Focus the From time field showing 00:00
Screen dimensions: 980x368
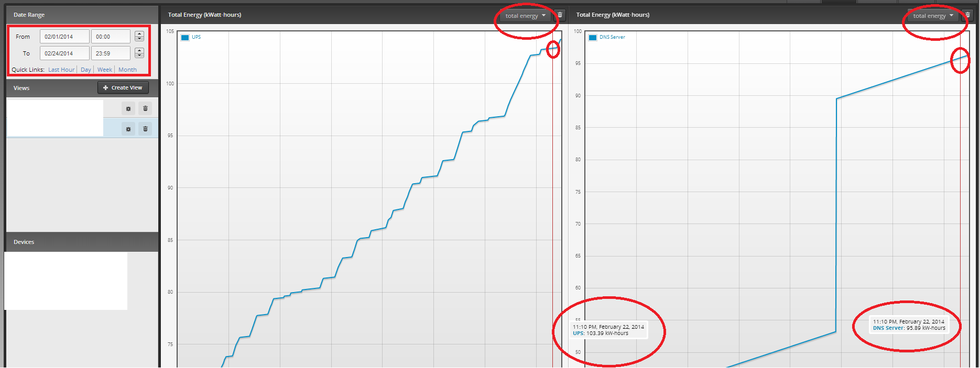pyautogui.click(x=111, y=37)
